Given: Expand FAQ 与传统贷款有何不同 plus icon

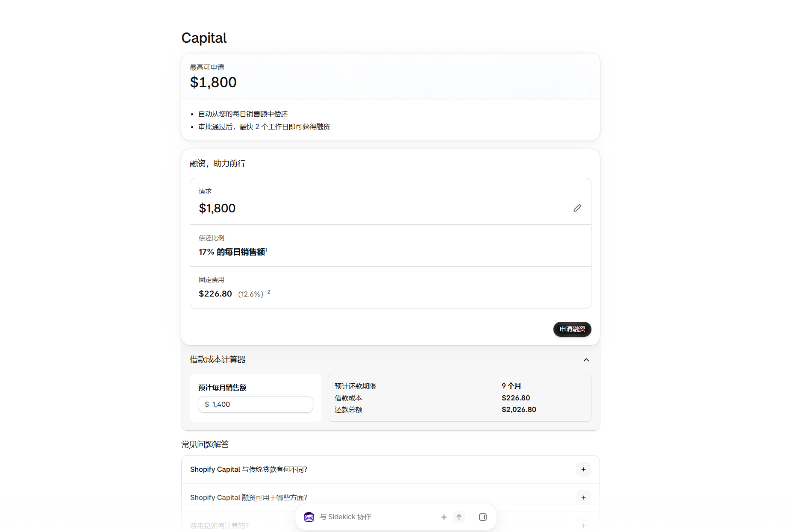Looking at the screenshot, I should (x=583, y=469).
